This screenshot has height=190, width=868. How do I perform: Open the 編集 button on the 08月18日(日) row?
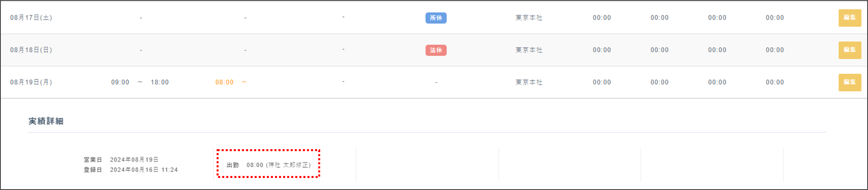coord(849,50)
